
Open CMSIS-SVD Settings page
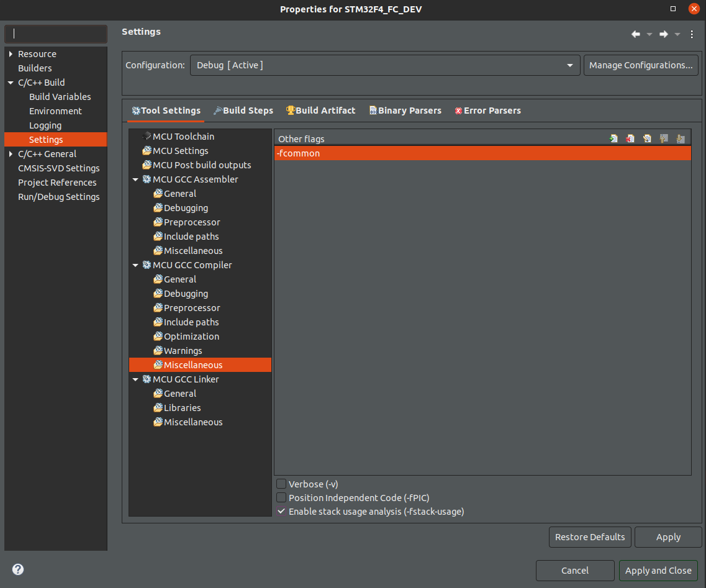(x=58, y=168)
